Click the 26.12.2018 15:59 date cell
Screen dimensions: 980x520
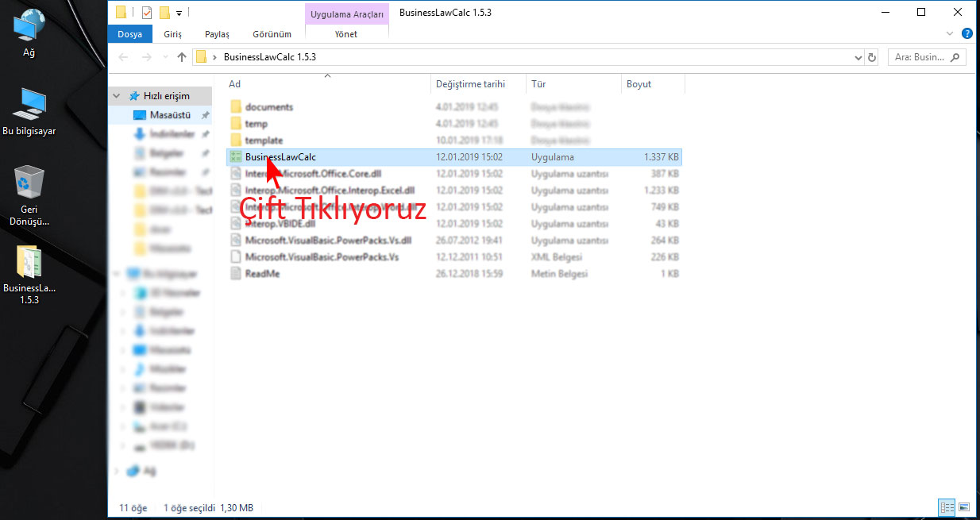(x=469, y=274)
